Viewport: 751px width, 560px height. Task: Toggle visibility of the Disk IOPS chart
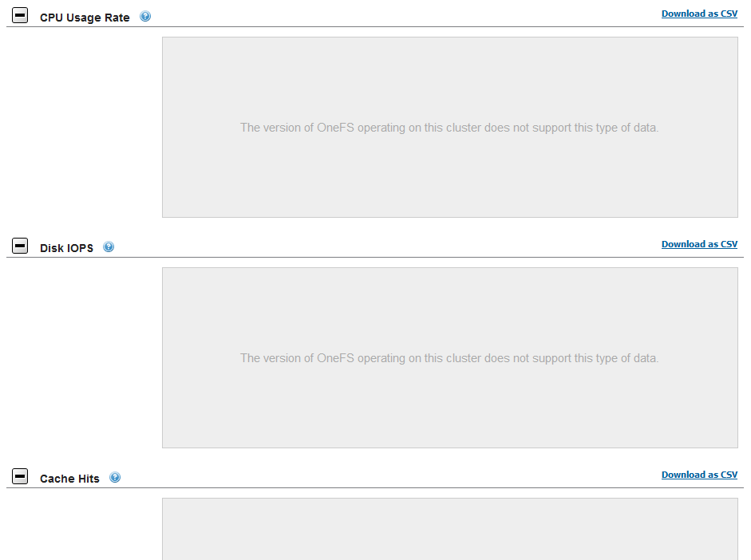tap(19, 246)
